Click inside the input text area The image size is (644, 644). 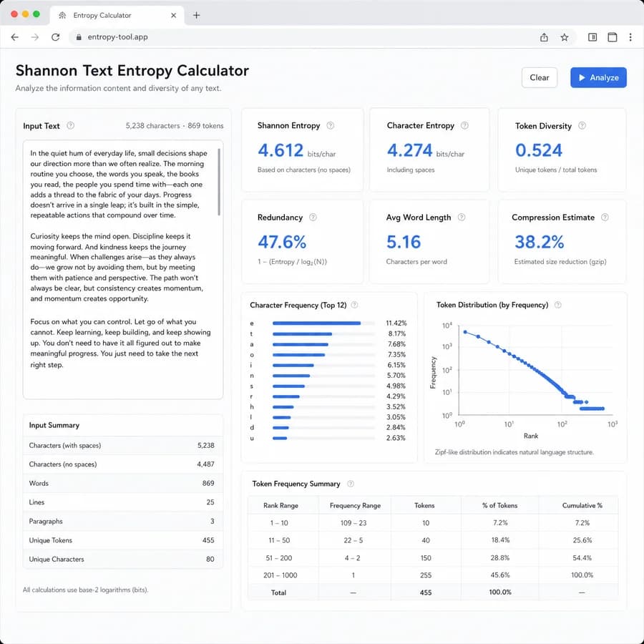click(x=123, y=270)
